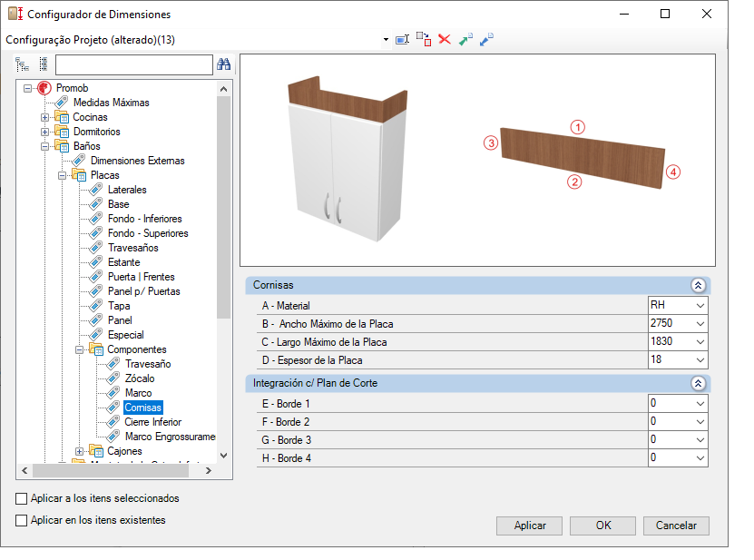Click the folder icon beside Cajones
Image resolution: width=754 pixels, height=560 pixels.
(96, 451)
